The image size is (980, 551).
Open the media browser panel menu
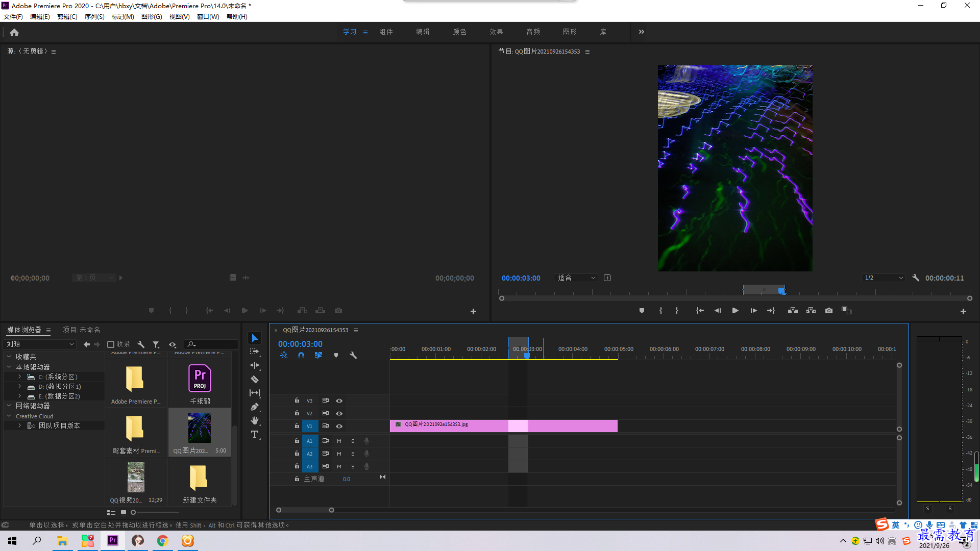(x=48, y=330)
